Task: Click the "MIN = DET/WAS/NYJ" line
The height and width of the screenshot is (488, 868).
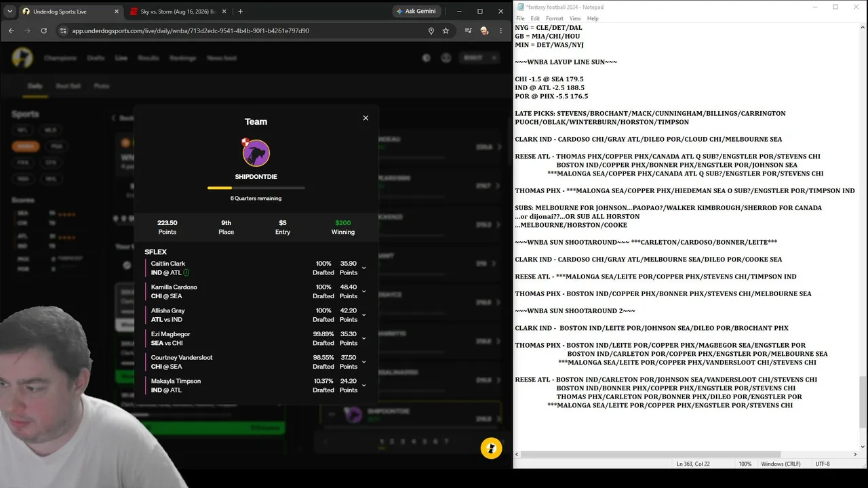Action: pos(549,45)
